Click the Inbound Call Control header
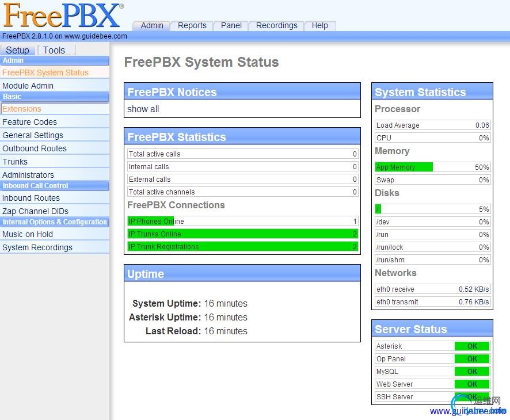This screenshot has height=420, width=510. 55,186
